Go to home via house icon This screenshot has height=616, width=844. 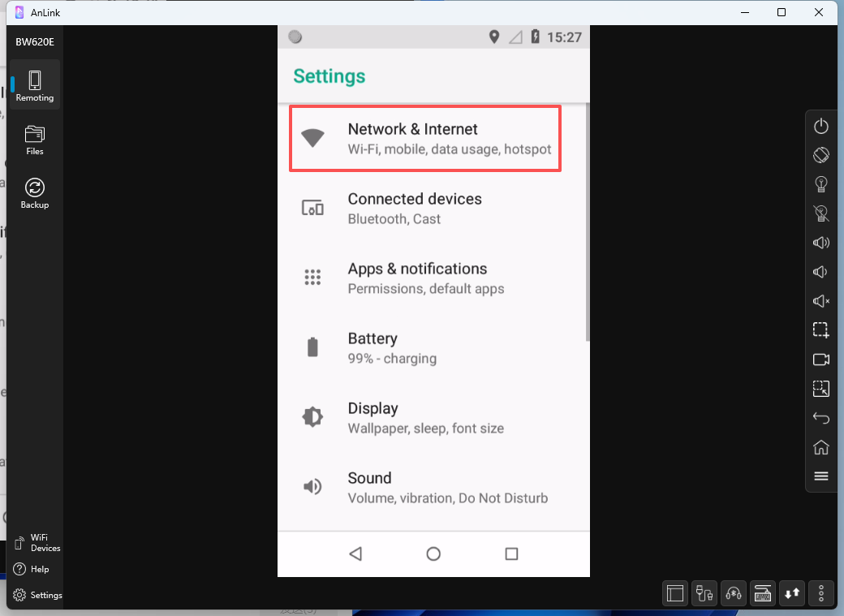(x=820, y=447)
